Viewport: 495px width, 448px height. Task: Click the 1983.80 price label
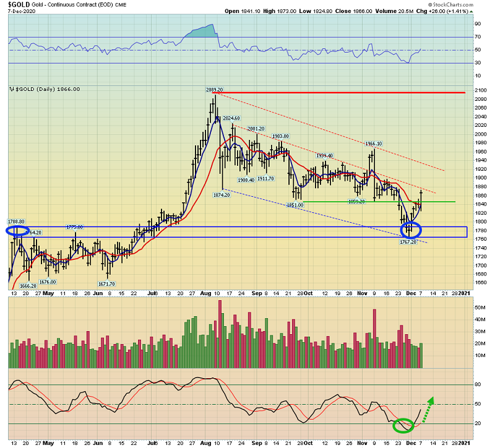[x=280, y=136]
